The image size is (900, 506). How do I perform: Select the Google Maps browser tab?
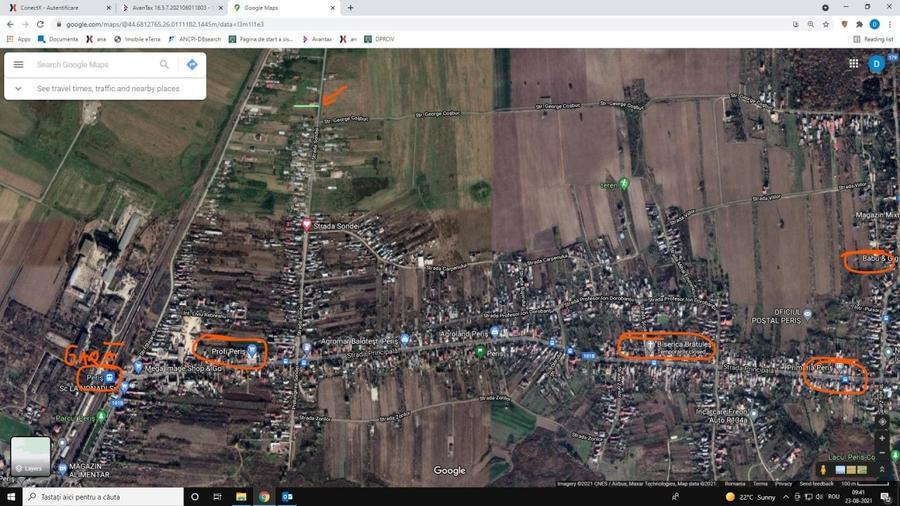284,7
